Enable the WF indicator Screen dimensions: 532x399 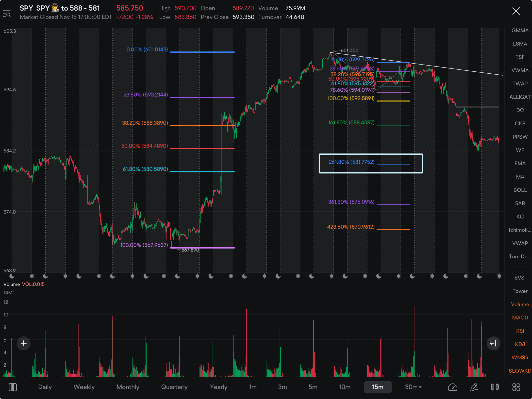(x=520, y=150)
